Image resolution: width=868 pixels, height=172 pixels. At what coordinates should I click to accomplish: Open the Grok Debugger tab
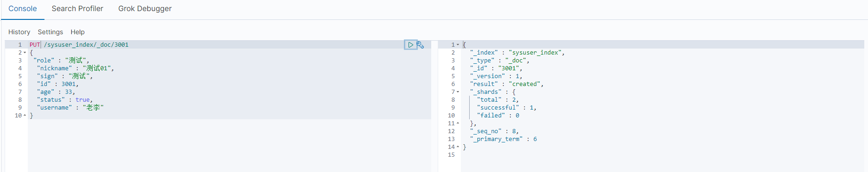[145, 9]
